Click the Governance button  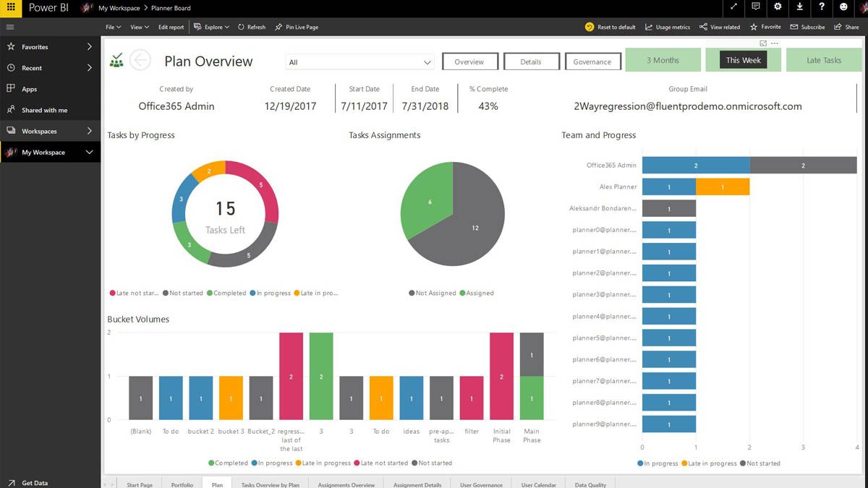point(592,62)
